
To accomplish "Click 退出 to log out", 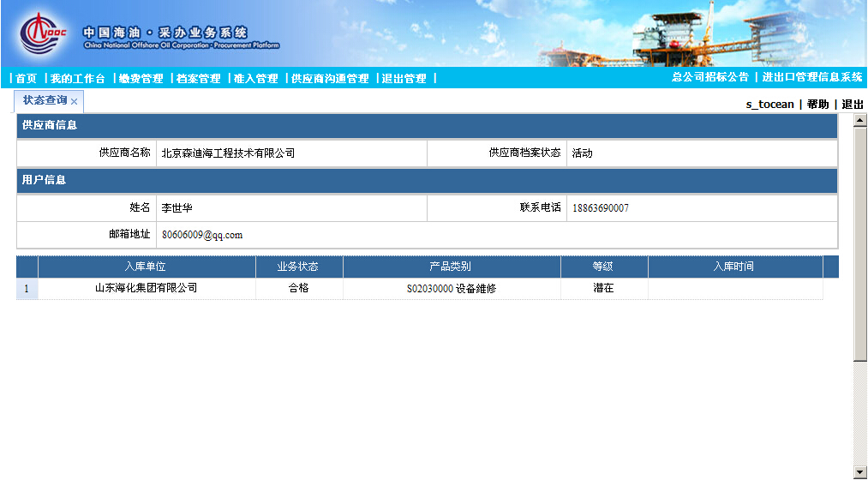I will (853, 104).
